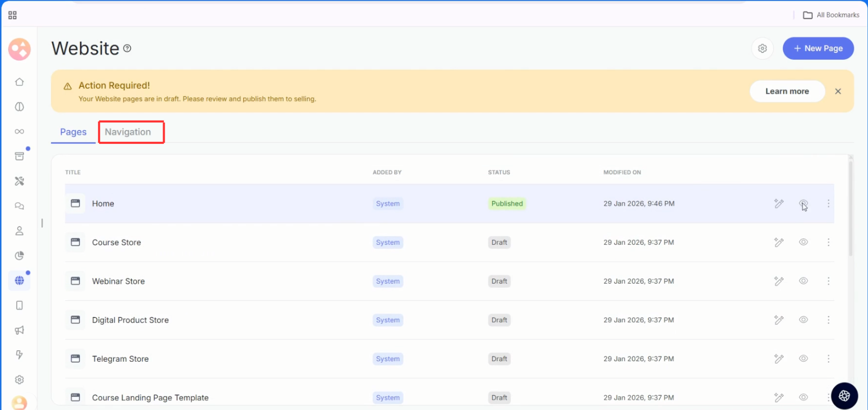Expand more options for Webinar Store row
Screen dimensions: 868x410
pyautogui.click(x=828, y=281)
